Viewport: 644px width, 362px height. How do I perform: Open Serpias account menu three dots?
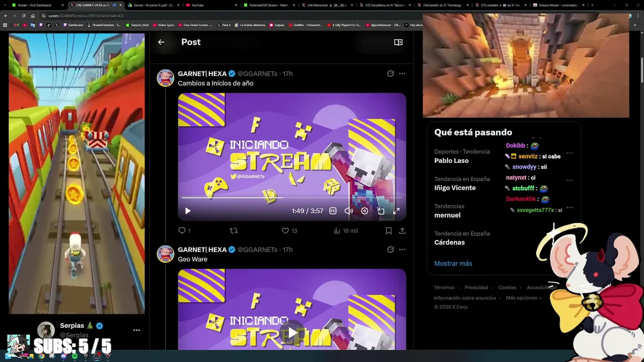coord(136,330)
